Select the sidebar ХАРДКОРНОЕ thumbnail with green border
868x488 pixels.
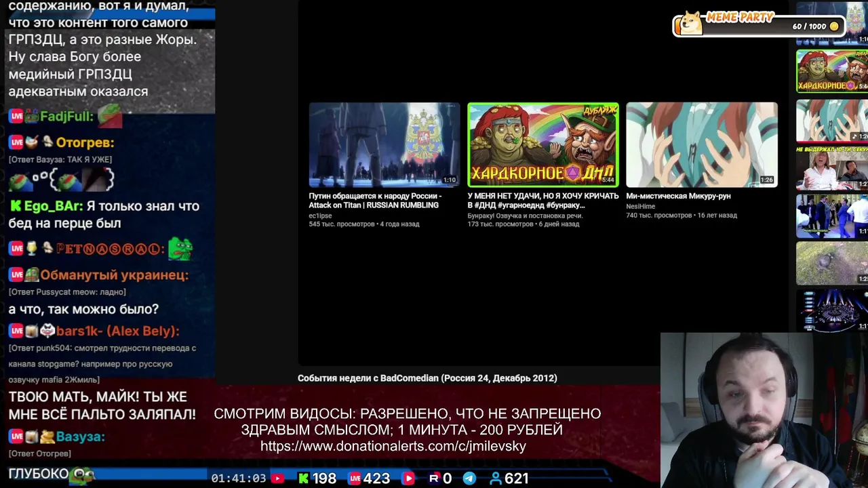[x=832, y=71]
